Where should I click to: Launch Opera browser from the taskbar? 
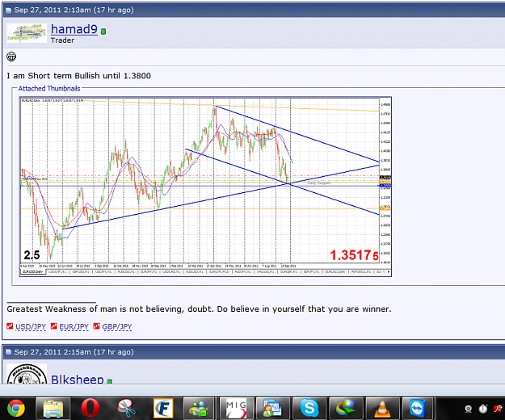click(90, 408)
